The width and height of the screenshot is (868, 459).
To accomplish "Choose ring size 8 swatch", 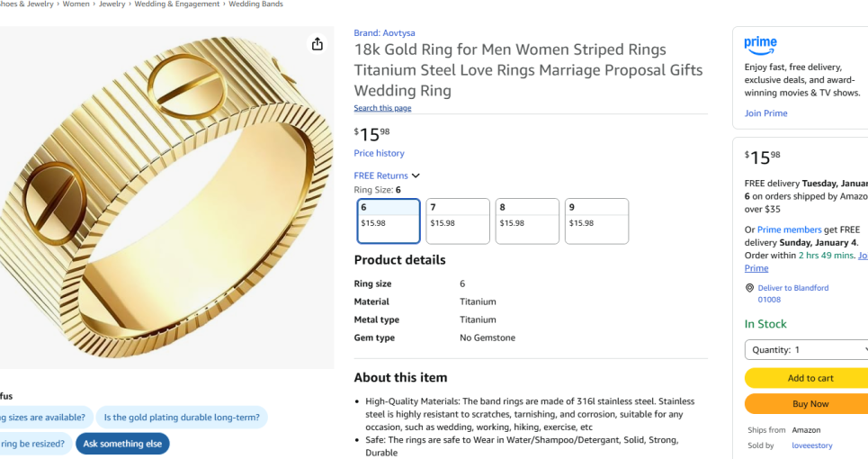I will point(527,221).
